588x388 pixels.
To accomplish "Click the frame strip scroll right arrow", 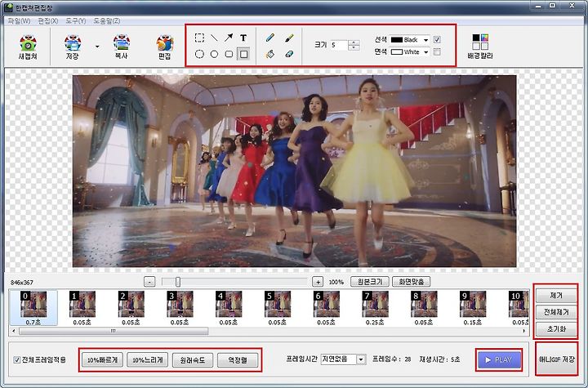I will click(x=523, y=331).
